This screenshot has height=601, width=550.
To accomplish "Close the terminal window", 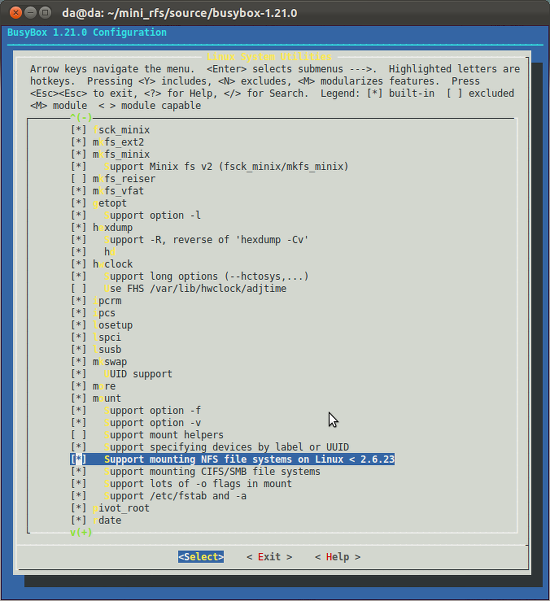I will point(16,13).
